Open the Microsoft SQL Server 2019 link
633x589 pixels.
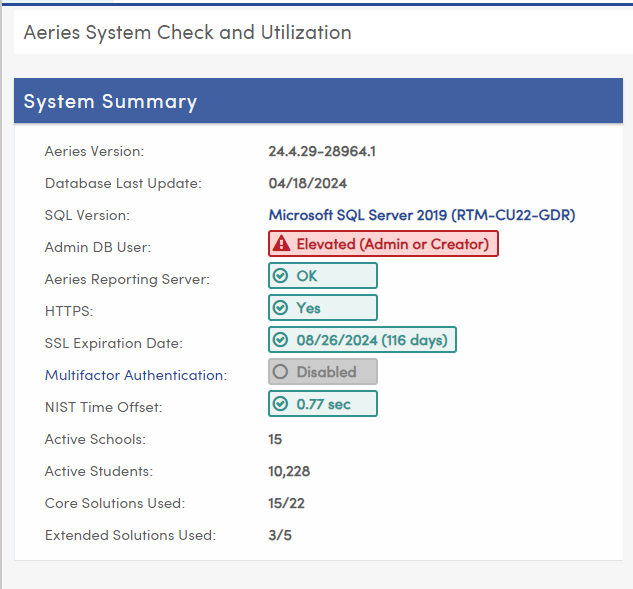pos(421,215)
